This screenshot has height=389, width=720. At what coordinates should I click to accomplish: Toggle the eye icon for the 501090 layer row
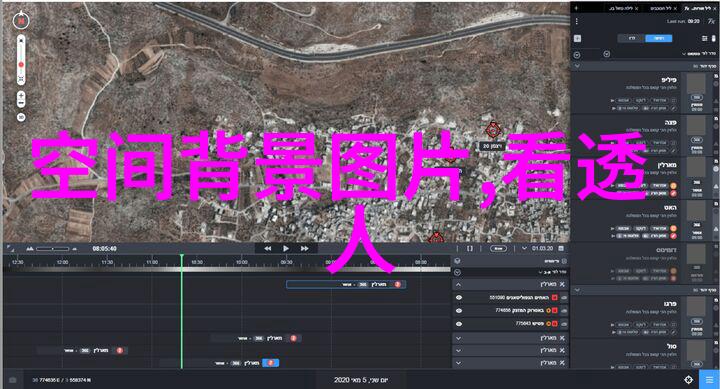pos(458,298)
